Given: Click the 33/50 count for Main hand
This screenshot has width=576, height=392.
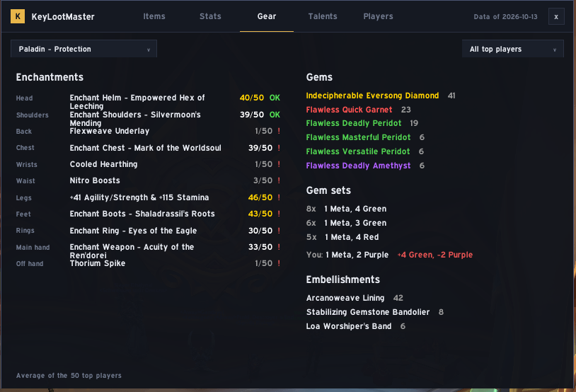Looking at the screenshot, I should click(260, 247).
